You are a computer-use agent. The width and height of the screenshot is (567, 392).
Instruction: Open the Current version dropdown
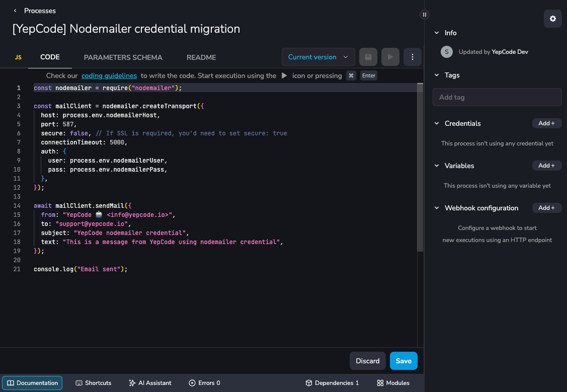tap(318, 57)
